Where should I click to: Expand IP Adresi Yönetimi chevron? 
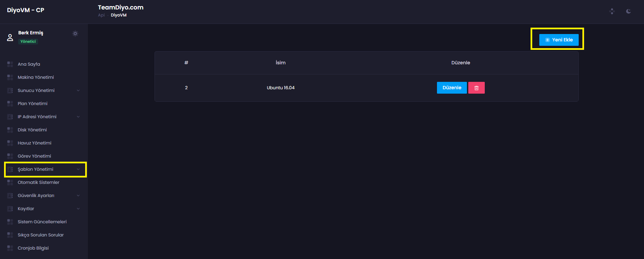pyautogui.click(x=78, y=117)
